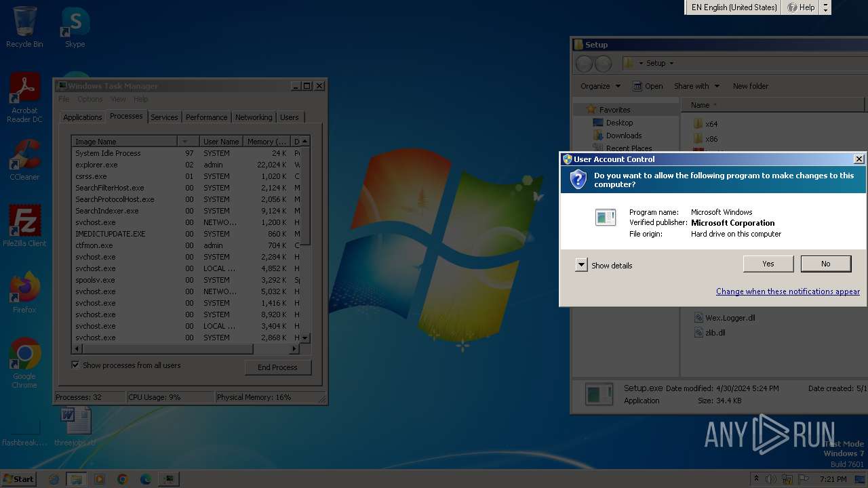Select the x86 folder in Setup window

[x=705, y=139]
